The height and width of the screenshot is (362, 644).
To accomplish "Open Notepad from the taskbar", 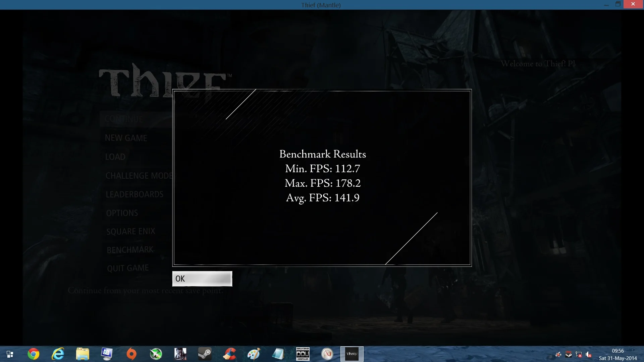I will 278,354.
